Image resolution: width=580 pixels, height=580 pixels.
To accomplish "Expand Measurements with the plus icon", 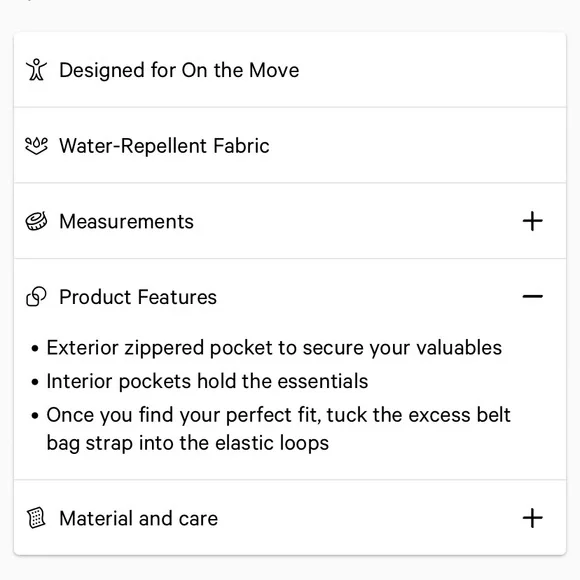I will (x=533, y=221).
